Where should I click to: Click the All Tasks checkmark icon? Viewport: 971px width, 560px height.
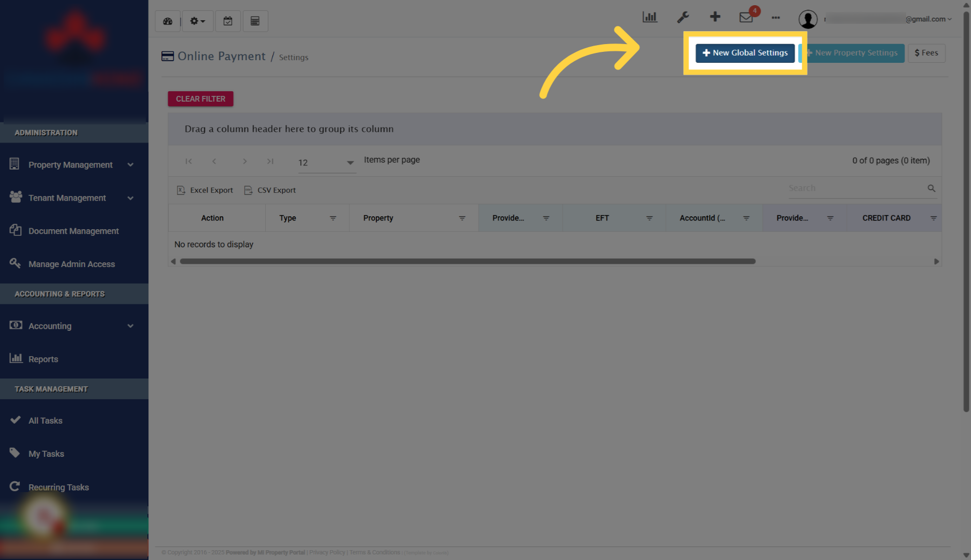[16, 419]
